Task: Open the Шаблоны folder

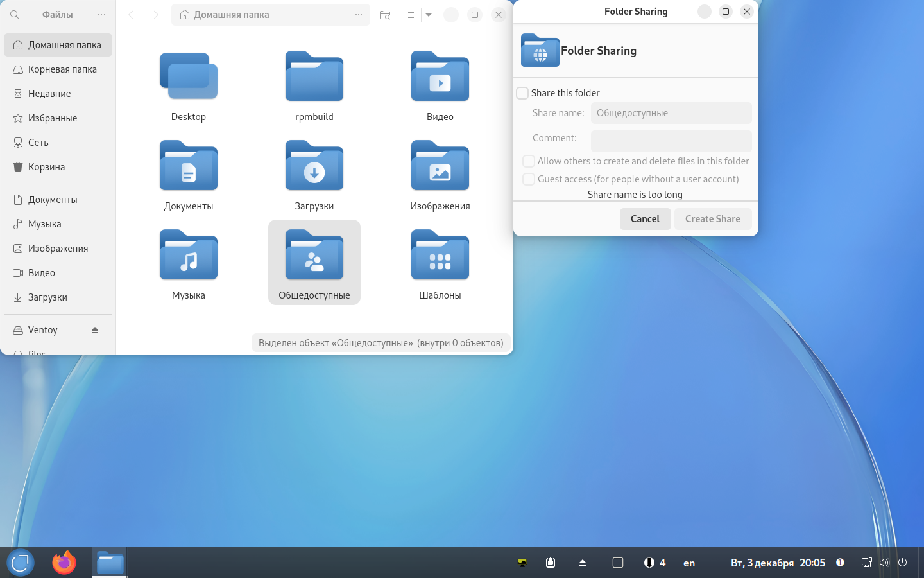Action: [x=440, y=256]
